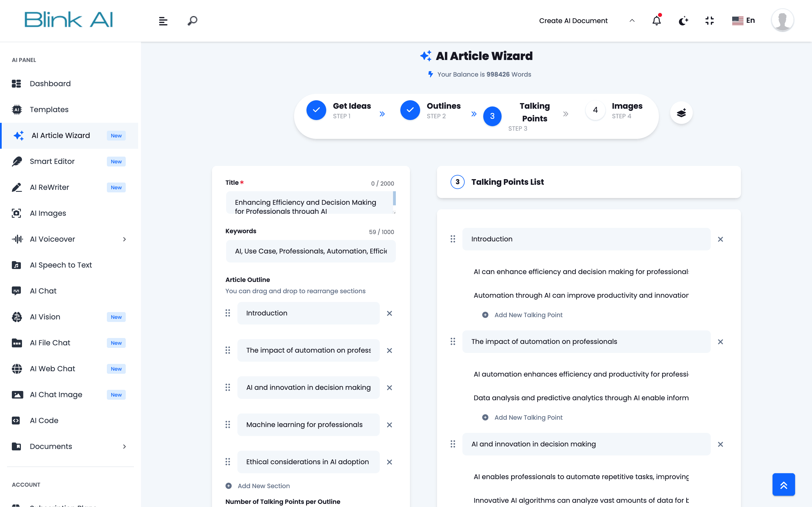Click the Title text field scrollbar
The width and height of the screenshot is (812, 507).
394,199
